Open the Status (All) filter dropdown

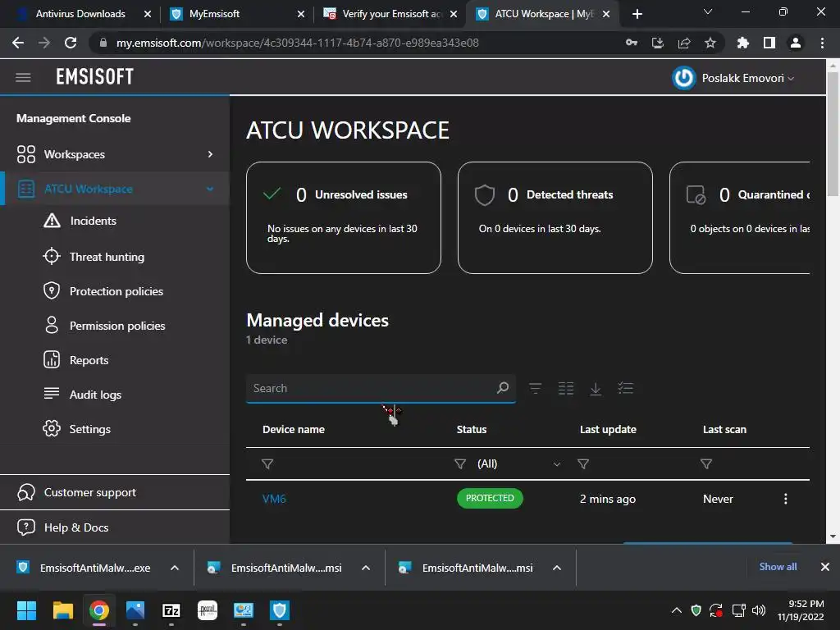pyautogui.click(x=518, y=464)
